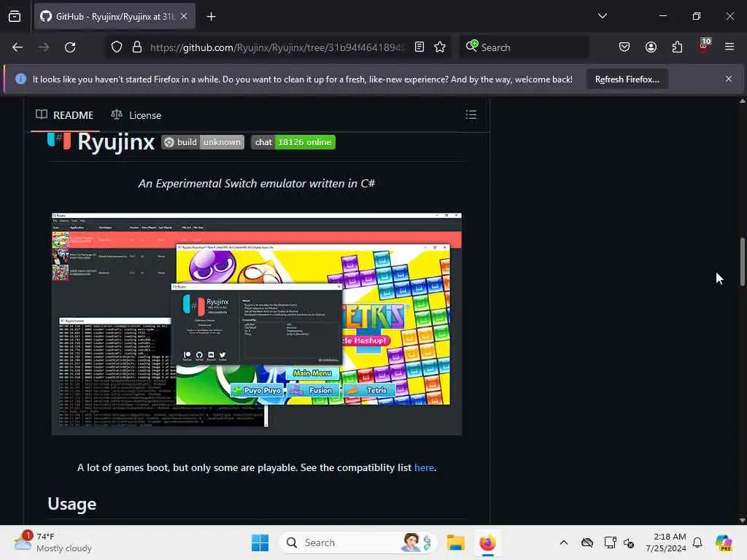Save page to Pocket
Image resolution: width=747 pixels, height=560 pixels.
coord(624,47)
